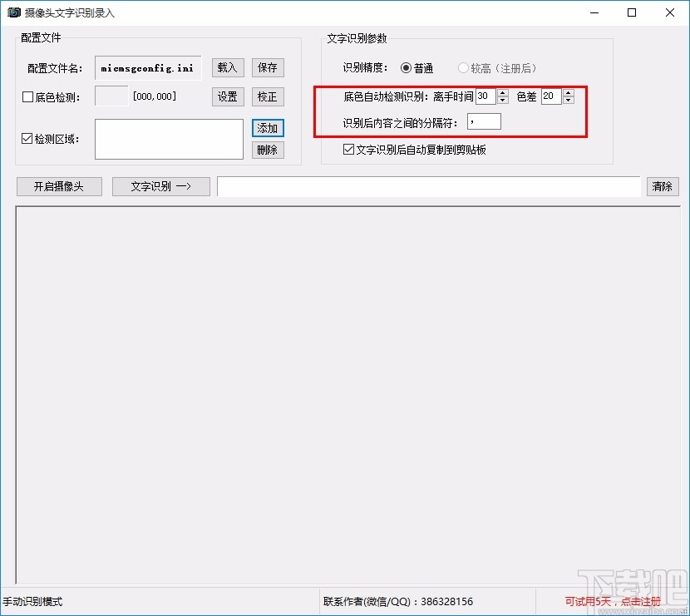Click 删除 to remove a detection region
This screenshot has width=690, height=616.
coord(268,150)
